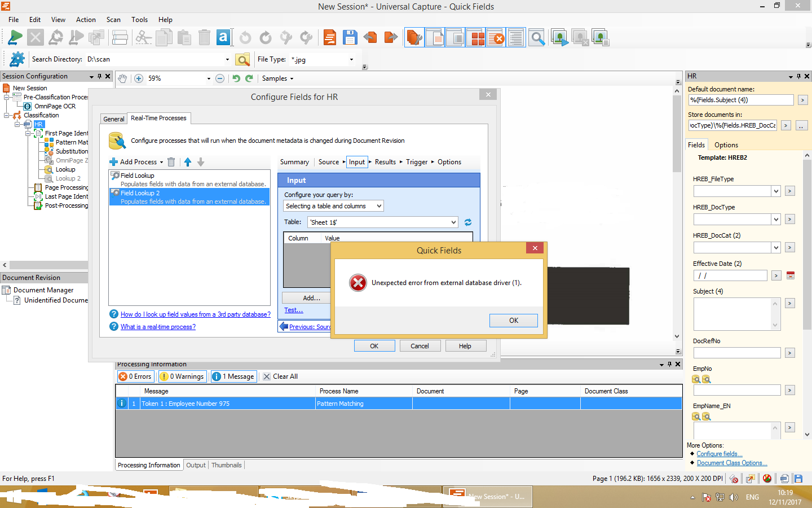The image size is (812, 508).
Task: Click the HR fields panel vertical scrollbar
Action: pos(807,295)
